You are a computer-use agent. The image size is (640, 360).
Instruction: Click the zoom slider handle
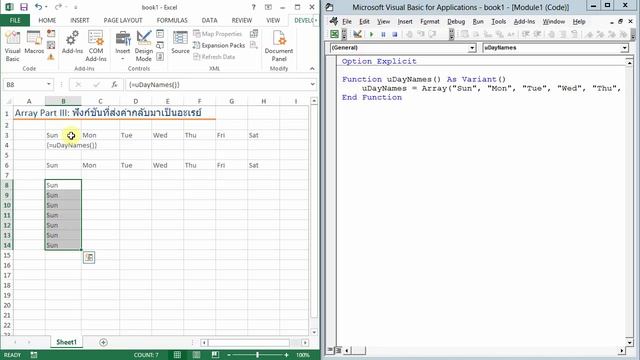click(257, 355)
